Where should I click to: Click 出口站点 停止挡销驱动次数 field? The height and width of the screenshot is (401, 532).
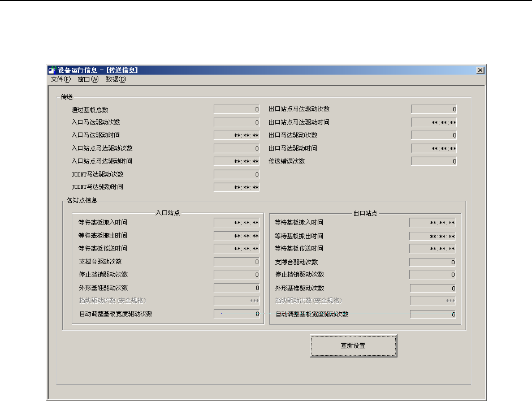432,275
